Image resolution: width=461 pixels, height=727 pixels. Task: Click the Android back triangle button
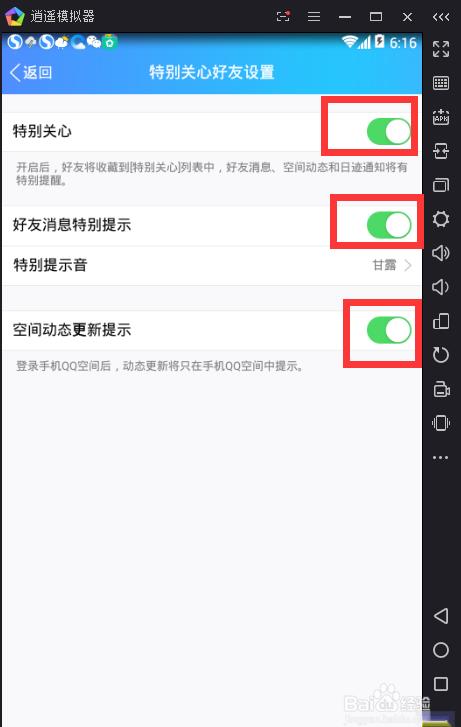click(441, 616)
